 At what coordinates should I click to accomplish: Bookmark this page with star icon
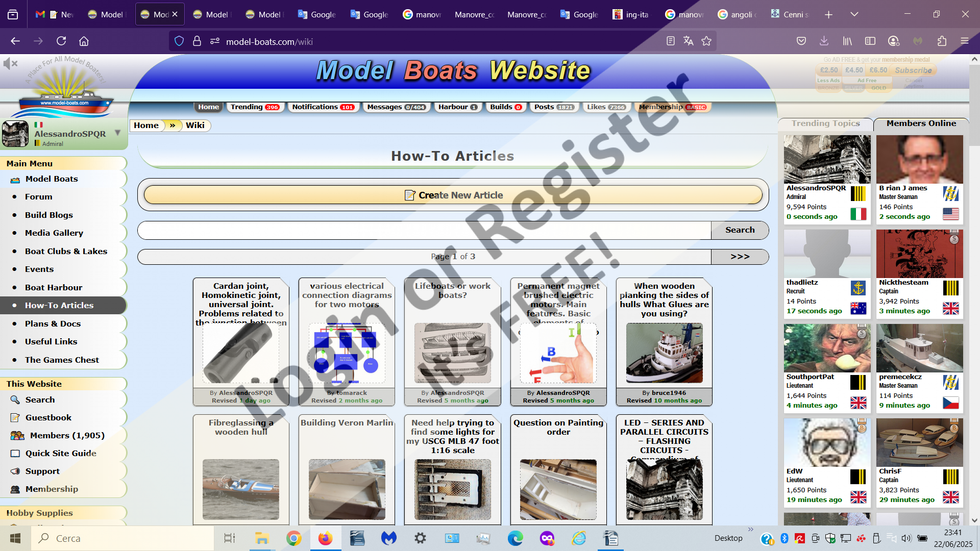(706, 41)
